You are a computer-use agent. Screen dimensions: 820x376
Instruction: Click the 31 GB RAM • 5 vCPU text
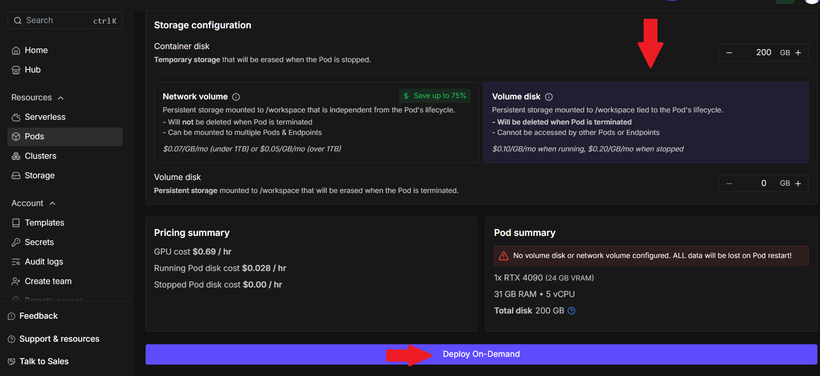coord(534,294)
